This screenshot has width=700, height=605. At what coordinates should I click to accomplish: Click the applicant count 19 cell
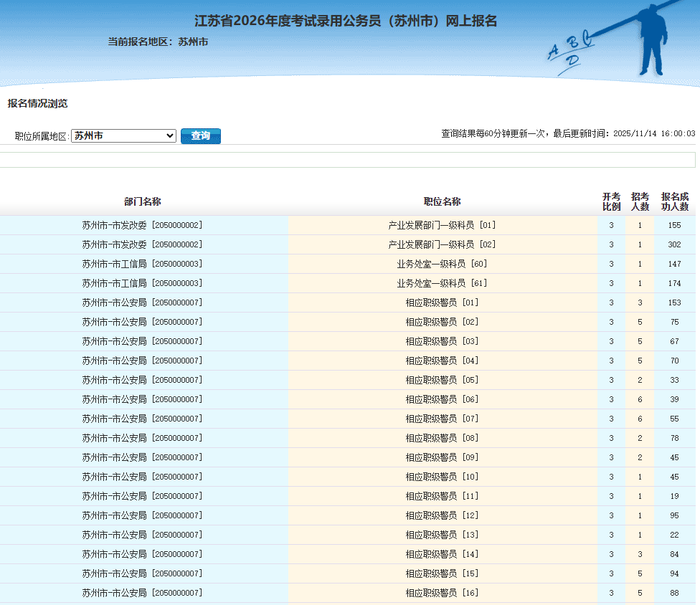pyautogui.click(x=674, y=496)
